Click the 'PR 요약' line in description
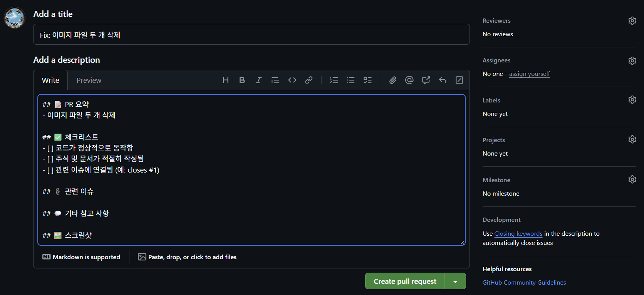 [65, 104]
